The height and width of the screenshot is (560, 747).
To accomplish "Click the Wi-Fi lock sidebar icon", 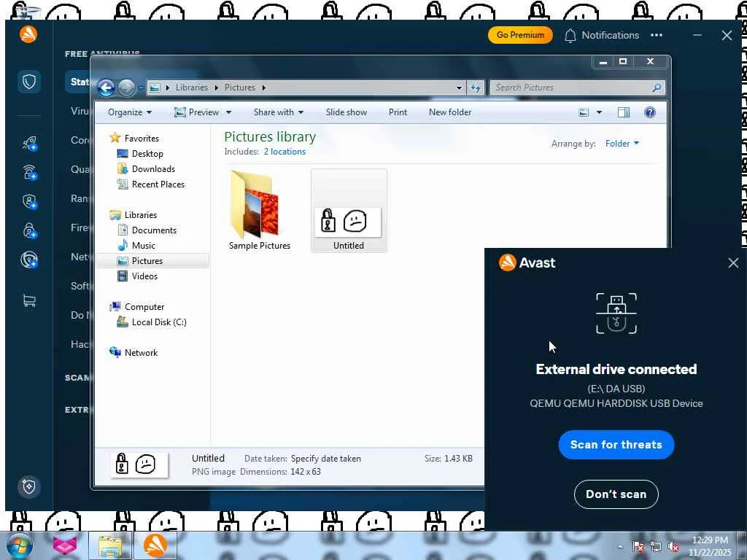I will pyautogui.click(x=29, y=172).
